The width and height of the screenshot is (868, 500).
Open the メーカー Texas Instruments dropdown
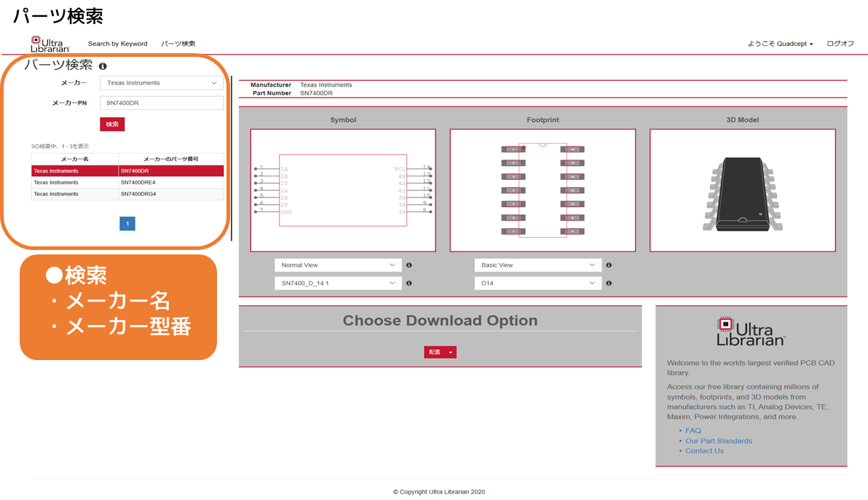[162, 82]
